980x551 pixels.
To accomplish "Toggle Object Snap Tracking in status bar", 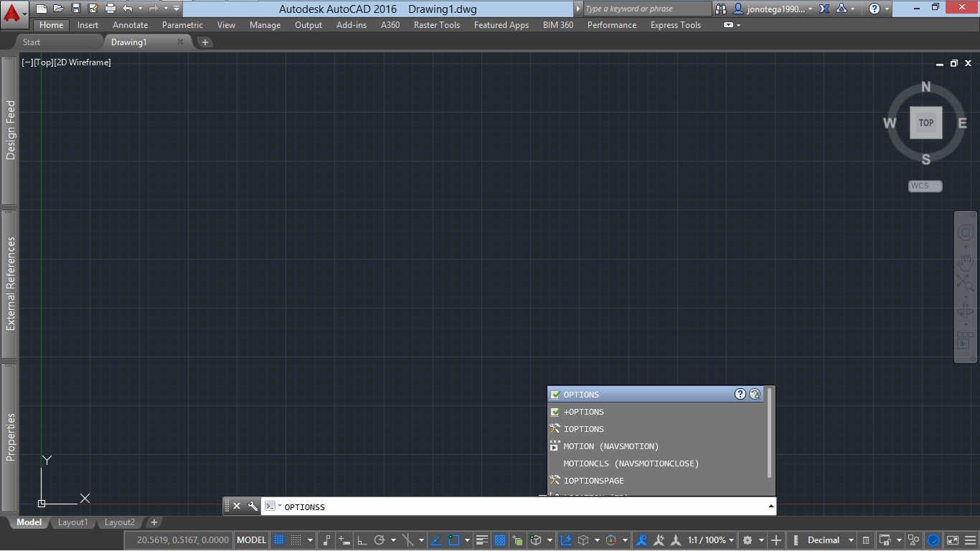I will [x=435, y=540].
